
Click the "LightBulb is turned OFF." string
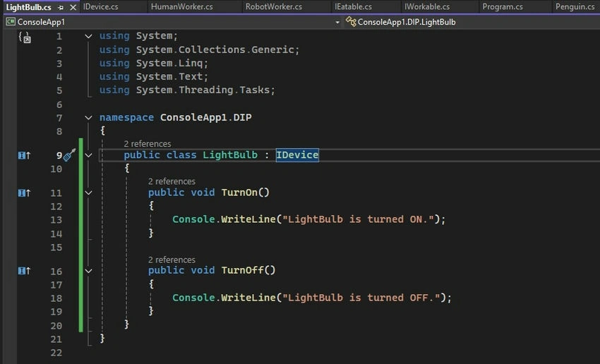[x=361, y=298]
